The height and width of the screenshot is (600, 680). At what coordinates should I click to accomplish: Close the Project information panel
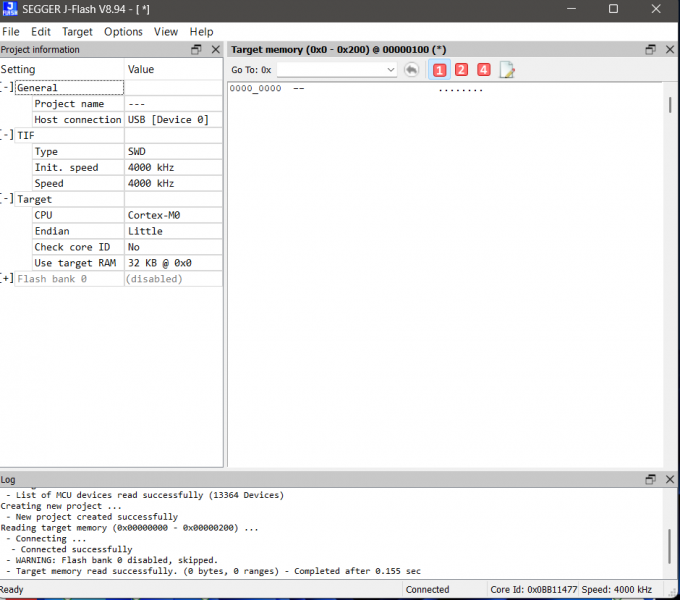coord(215,49)
